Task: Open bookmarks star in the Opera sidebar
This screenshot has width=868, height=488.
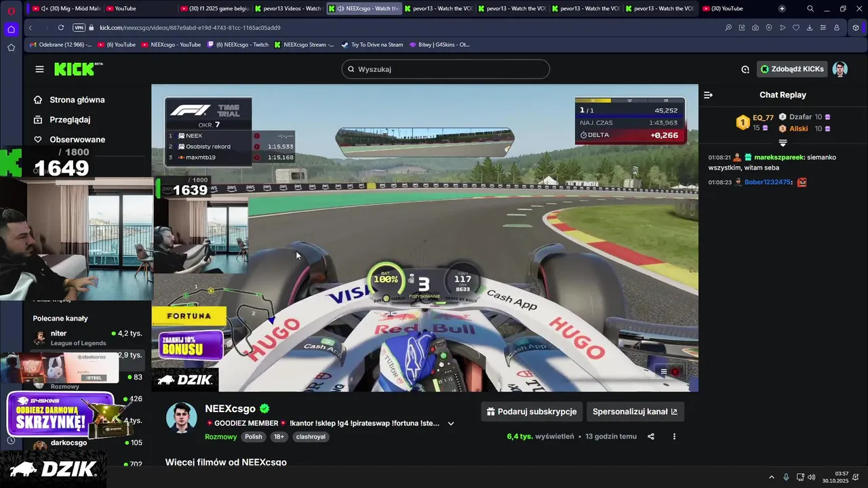Action: click(x=11, y=47)
